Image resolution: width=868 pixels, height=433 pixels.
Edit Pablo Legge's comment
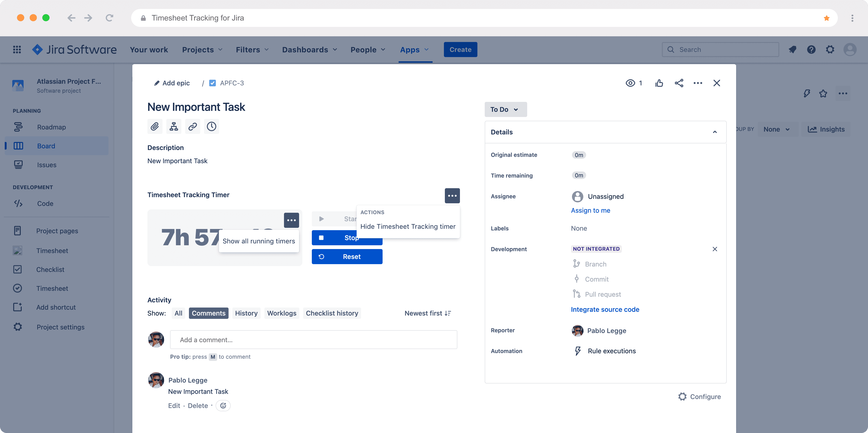coord(174,406)
